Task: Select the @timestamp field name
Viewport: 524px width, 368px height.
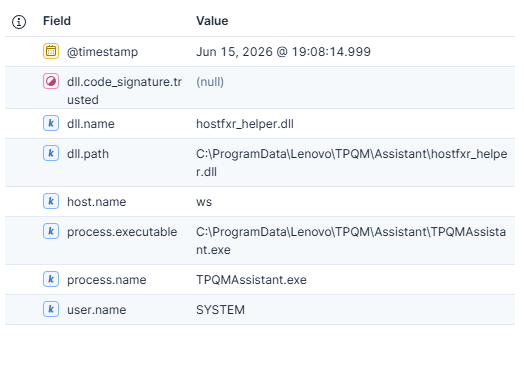Action: (x=102, y=52)
